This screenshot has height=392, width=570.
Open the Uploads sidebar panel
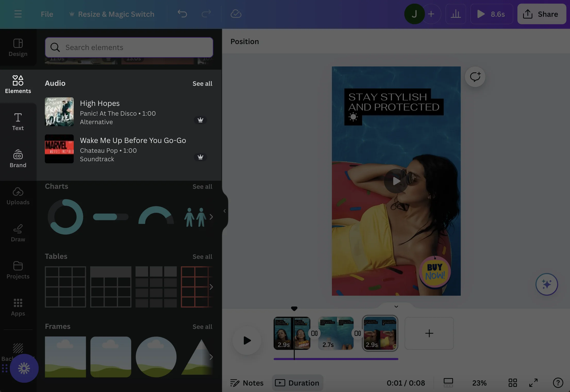coord(18,196)
